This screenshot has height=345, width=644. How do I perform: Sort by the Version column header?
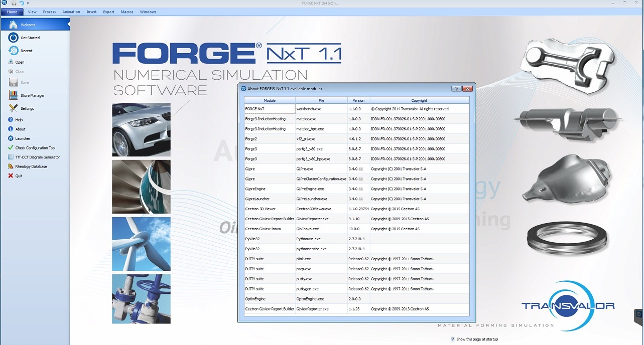358,100
